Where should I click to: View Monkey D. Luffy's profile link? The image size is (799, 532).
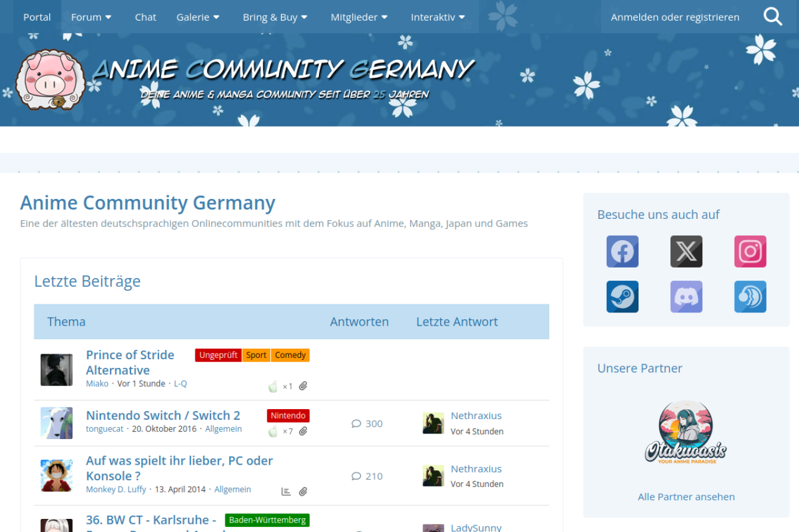coord(116,490)
